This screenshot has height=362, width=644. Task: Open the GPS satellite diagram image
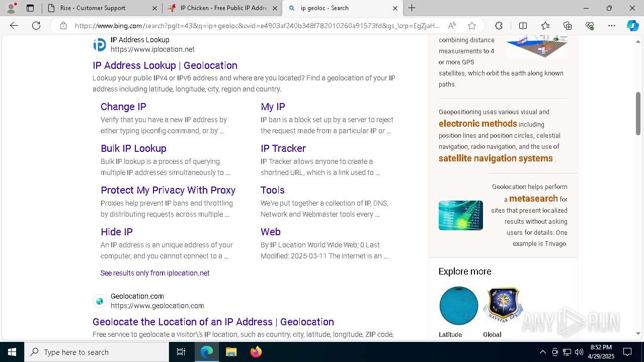pos(537,46)
